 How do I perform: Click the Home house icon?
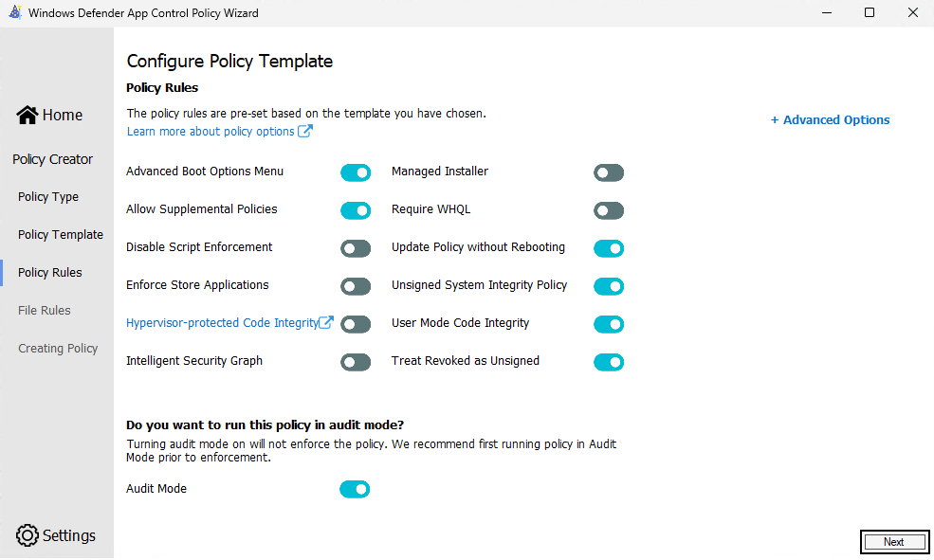click(x=27, y=115)
